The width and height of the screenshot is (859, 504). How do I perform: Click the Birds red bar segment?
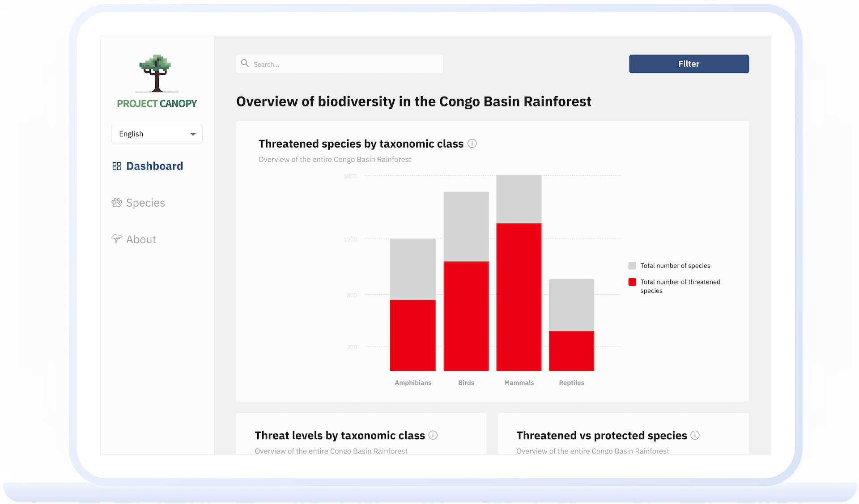pos(466,316)
